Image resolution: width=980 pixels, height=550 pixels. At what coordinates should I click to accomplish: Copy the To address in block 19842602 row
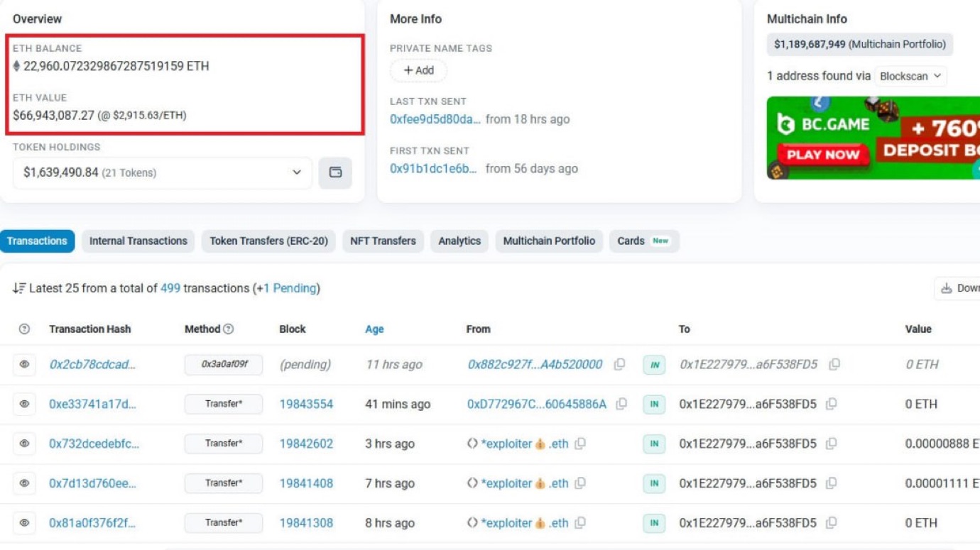coord(832,444)
